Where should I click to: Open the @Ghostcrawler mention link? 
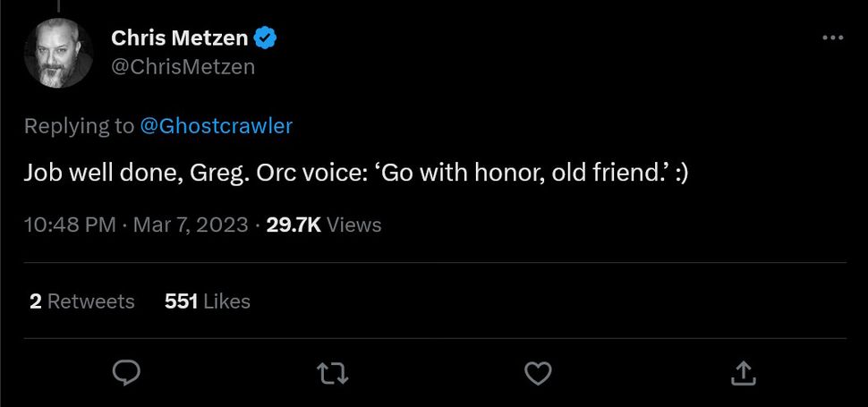pyautogui.click(x=217, y=126)
